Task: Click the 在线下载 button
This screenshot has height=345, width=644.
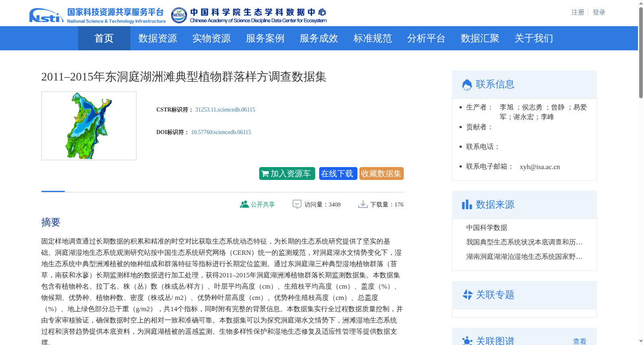Action: pyautogui.click(x=338, y=174)
